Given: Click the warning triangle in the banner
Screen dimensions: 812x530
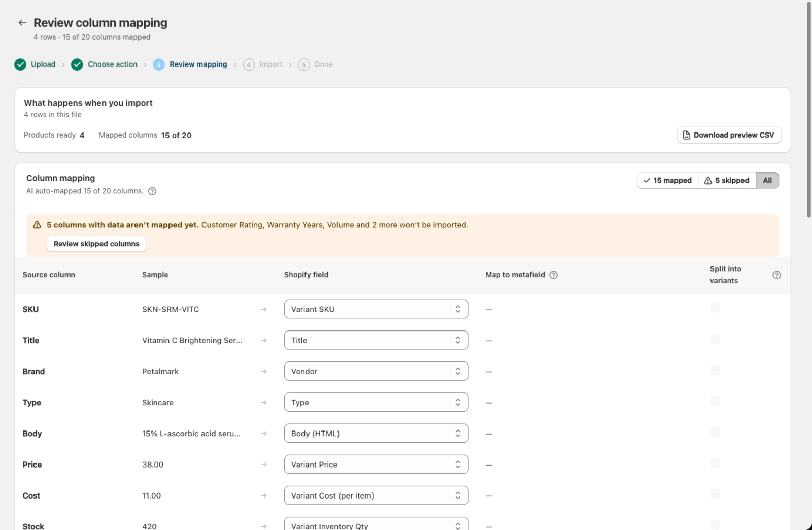Looking at the screenshot, I should [x=37, y=225].
